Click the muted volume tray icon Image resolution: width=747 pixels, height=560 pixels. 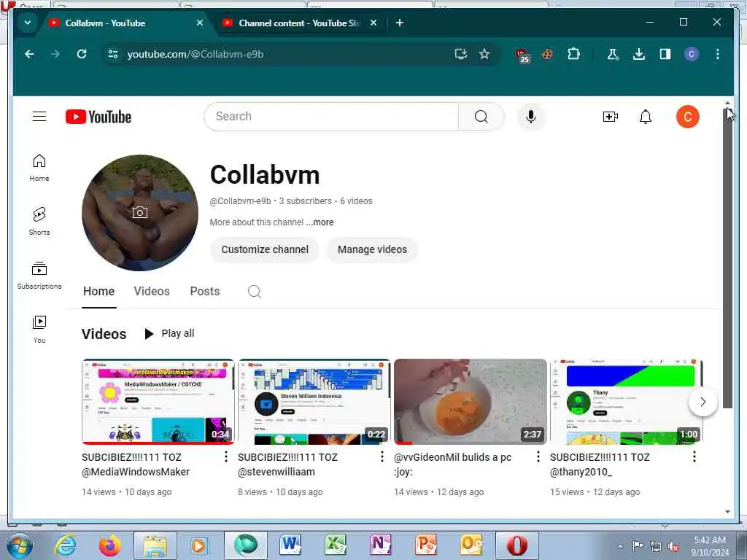pos(673,546)
